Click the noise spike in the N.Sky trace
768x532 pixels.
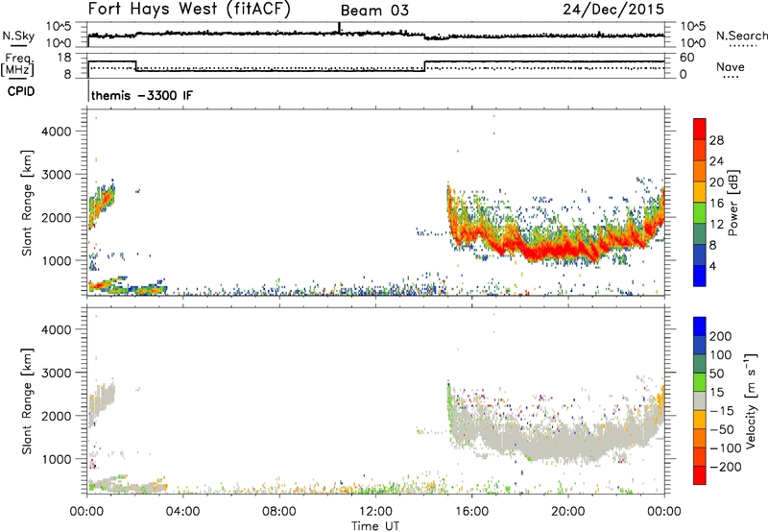(x=339, y=28)
